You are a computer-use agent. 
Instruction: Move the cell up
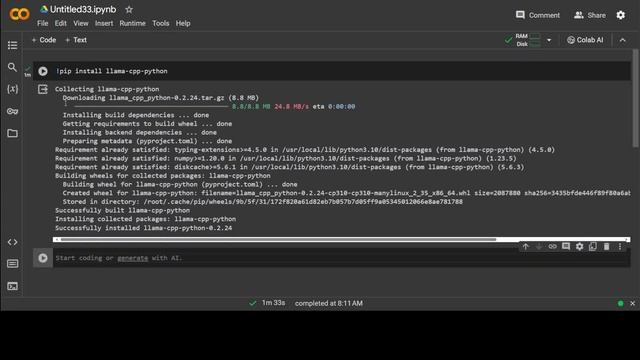[526, 247]
